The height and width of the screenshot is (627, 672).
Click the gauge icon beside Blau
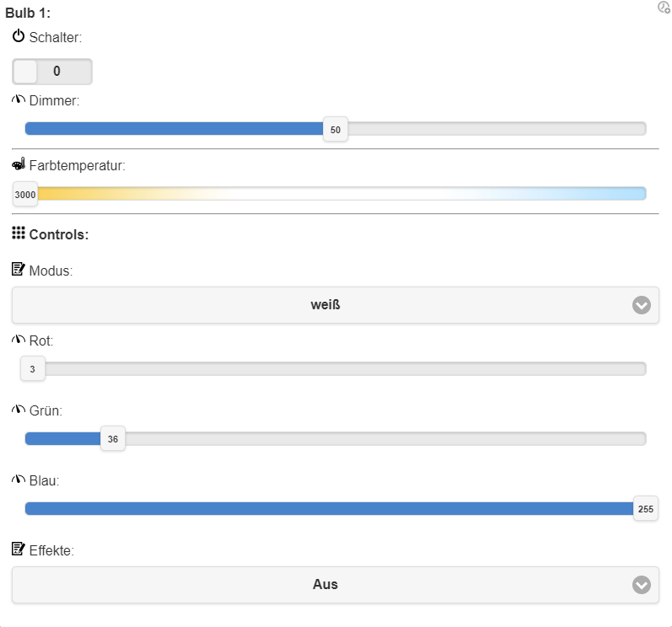point(19,480)
